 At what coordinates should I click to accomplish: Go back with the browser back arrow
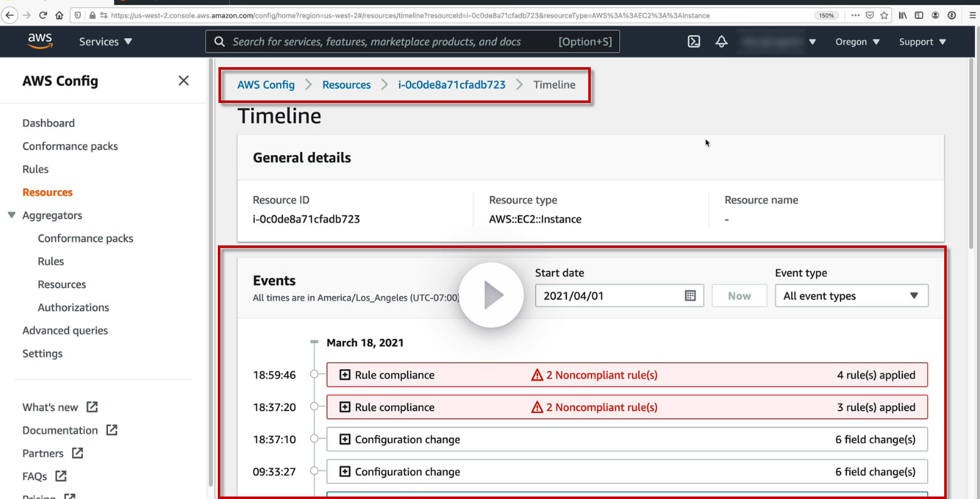(x=9, y=16)
